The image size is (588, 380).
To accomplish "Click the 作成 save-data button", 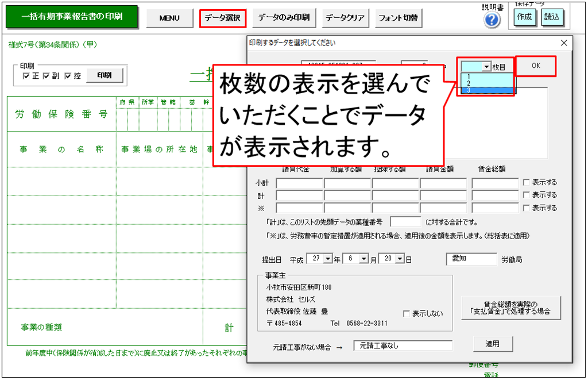I will [x=524, y=17].
